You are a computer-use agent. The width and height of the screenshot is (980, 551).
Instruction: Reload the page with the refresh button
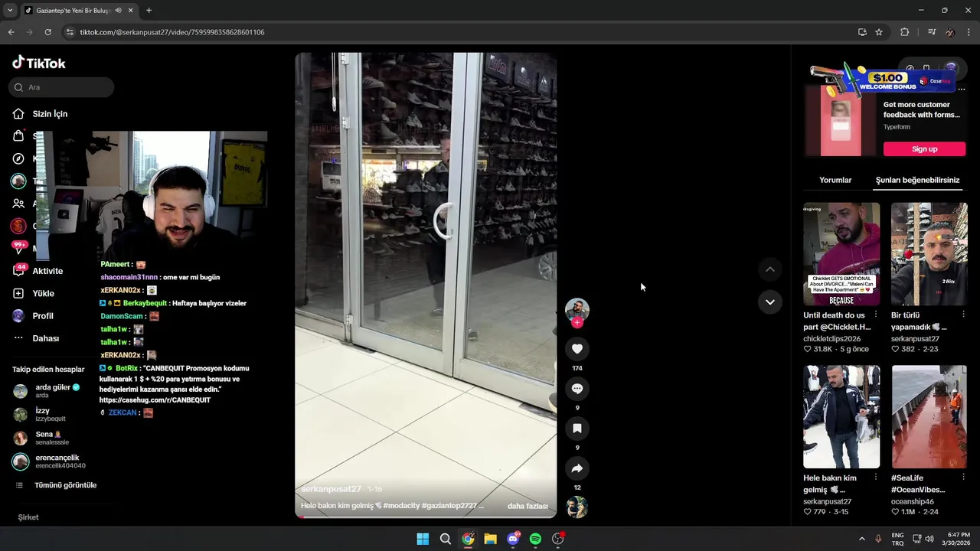point(47,32)
